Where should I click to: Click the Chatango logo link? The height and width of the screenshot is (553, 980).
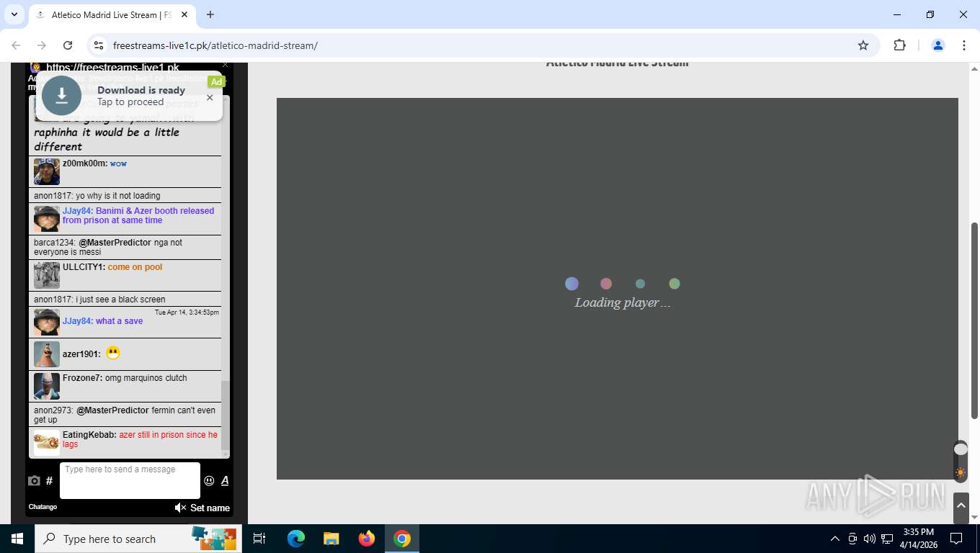tap(43, 507)
